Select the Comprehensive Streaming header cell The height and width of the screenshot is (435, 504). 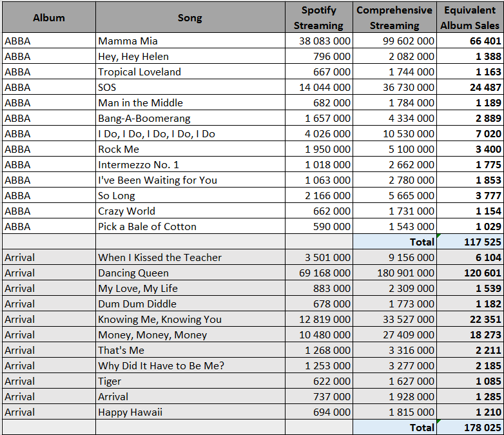pyautogui.click(x=394, y=17)
